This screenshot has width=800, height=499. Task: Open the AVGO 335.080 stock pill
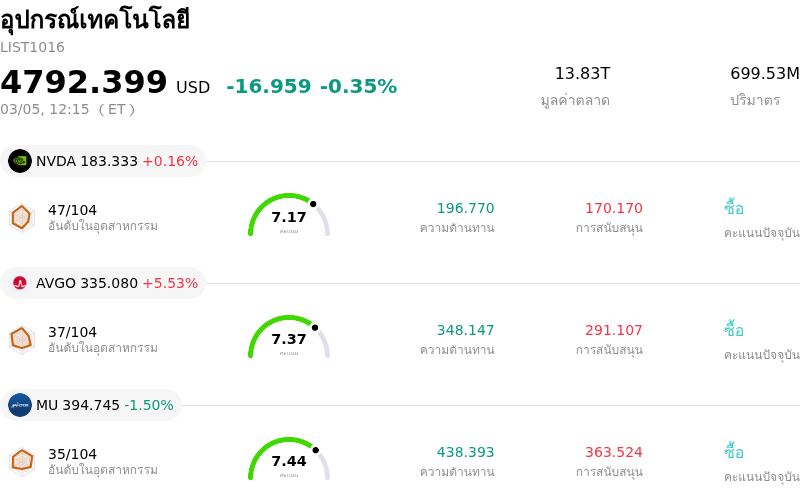tap(104, 283)
